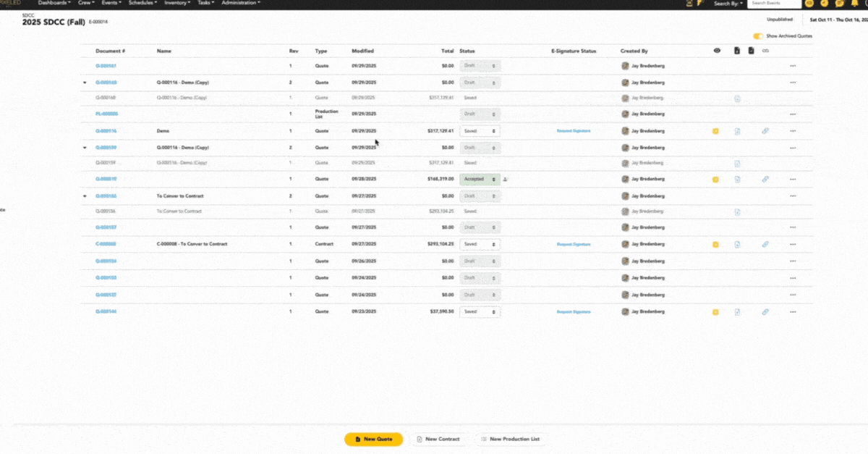The height and width of the screenshot is (454, 868).
Task: Open the three-dot menu on the first quote row
Action: (793, 66)
